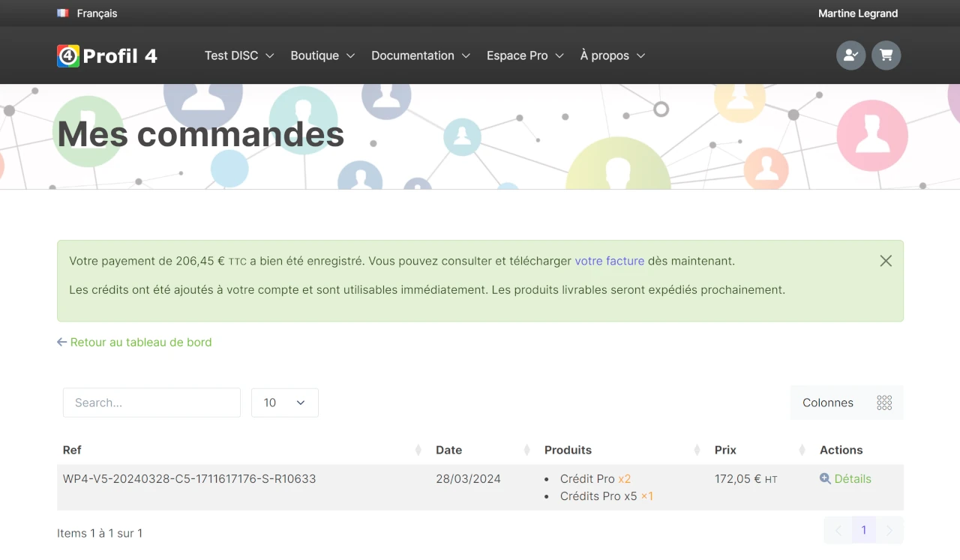This screenshot has width=960, height=560.
Task: Expand the Boutique menu
Action: (322, 55)
